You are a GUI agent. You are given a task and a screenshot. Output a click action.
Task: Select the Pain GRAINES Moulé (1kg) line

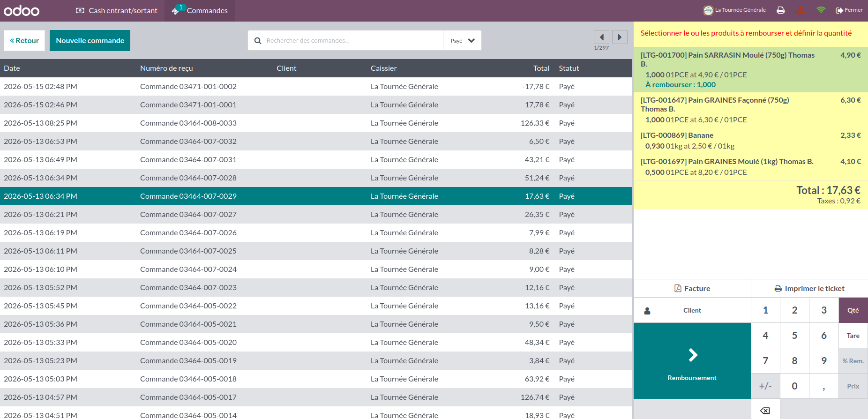751,167
